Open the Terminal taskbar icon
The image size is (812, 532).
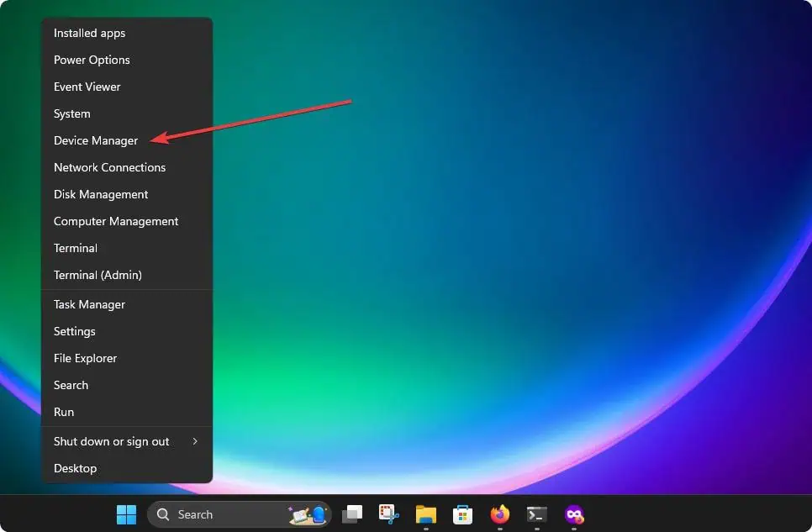(x=536, y=514)
